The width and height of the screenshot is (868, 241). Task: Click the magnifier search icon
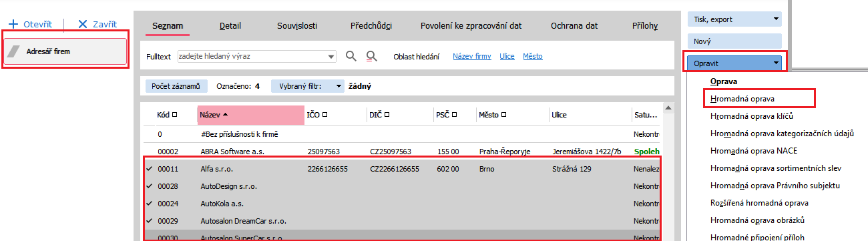(x=351, y=57)
